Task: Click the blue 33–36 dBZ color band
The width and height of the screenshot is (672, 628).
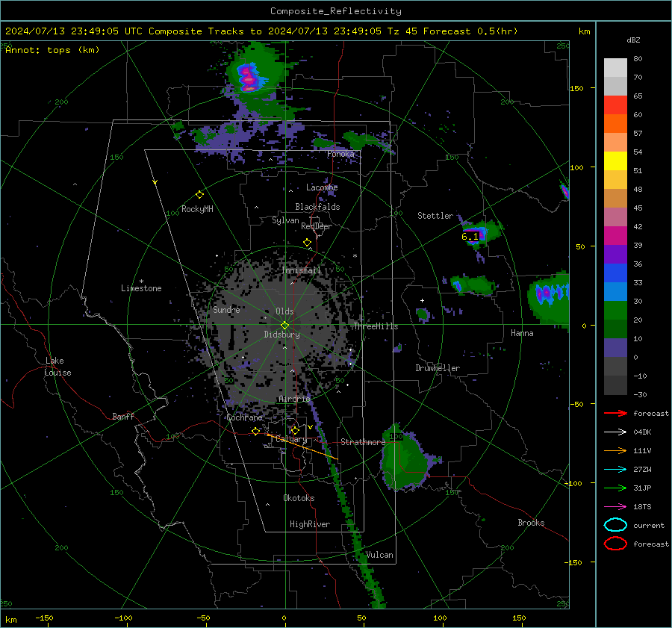Action: pos(615,273)
